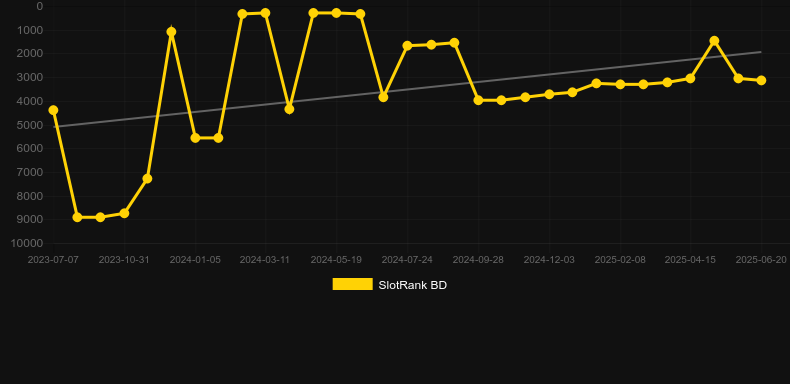Click the 6000 y-axis label
790x384 pixels.
pyautogui.click(x=31, y=149)
